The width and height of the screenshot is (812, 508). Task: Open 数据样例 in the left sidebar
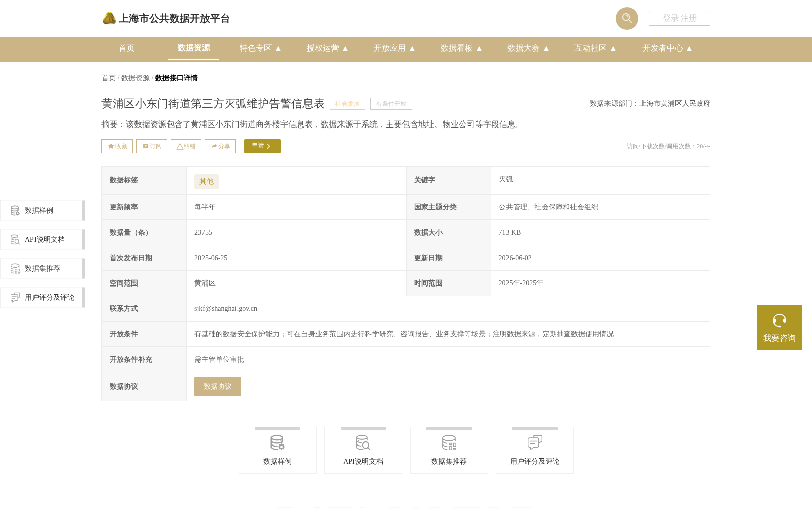43,210
